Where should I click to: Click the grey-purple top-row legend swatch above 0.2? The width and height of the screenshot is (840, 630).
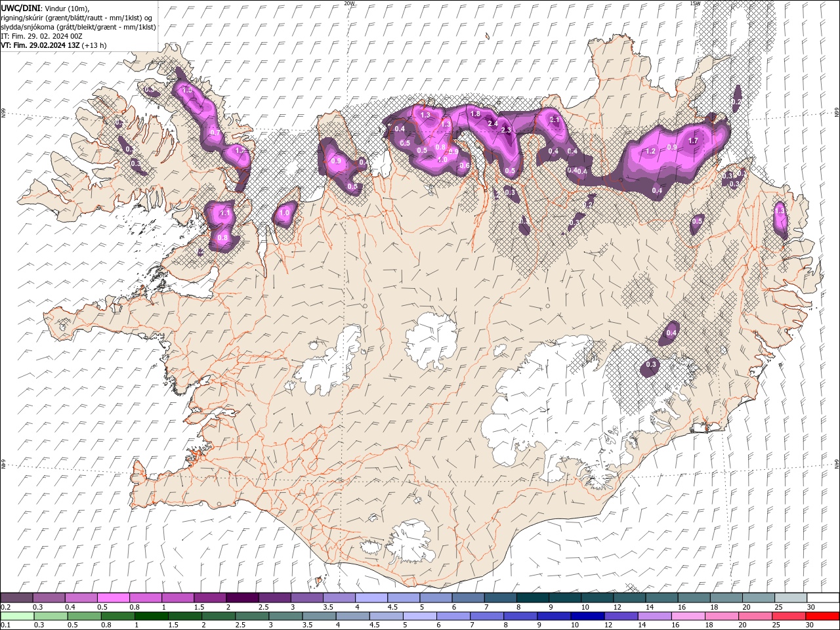tap(16, 598)
